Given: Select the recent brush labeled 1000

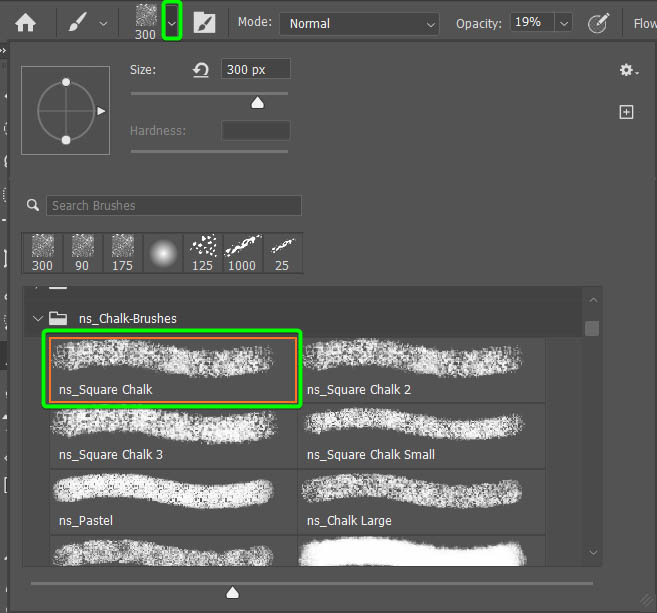Looking at the screenshot, I should coord(243,253).
